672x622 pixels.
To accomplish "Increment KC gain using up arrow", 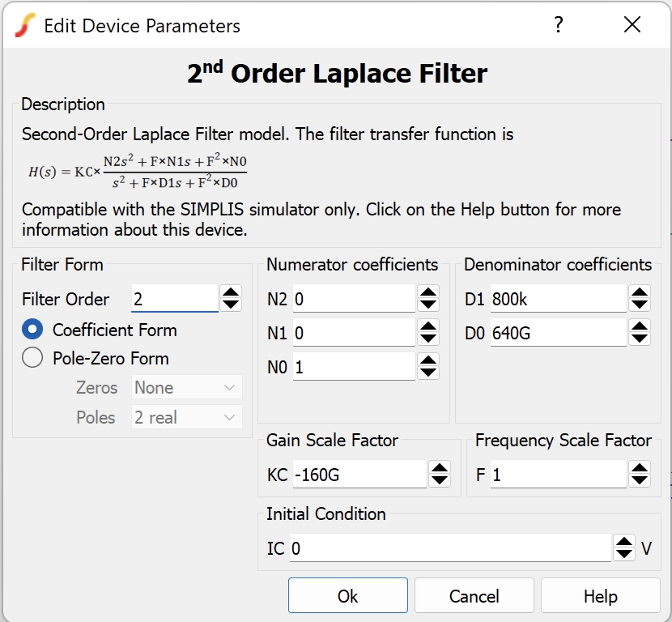I will point(440,468).
